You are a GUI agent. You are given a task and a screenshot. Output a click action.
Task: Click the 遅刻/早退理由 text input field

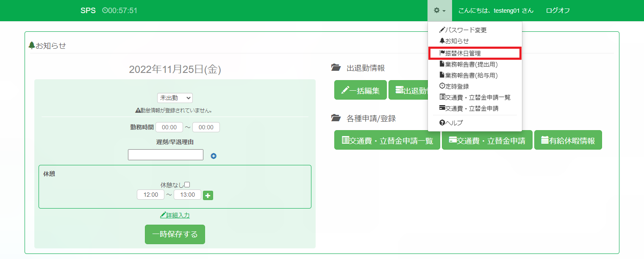[x=166, y=155]
